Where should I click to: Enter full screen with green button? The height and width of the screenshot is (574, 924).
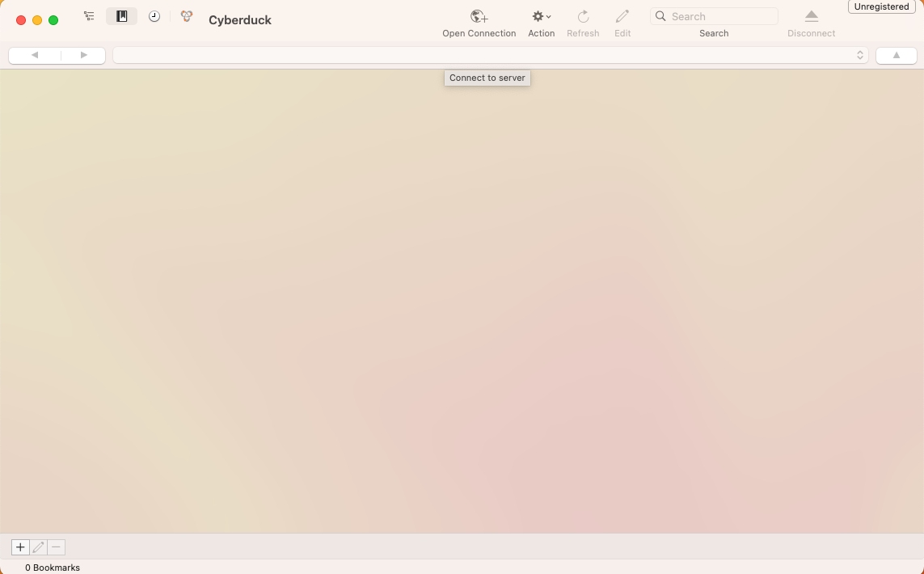click(x=53, y=20)
